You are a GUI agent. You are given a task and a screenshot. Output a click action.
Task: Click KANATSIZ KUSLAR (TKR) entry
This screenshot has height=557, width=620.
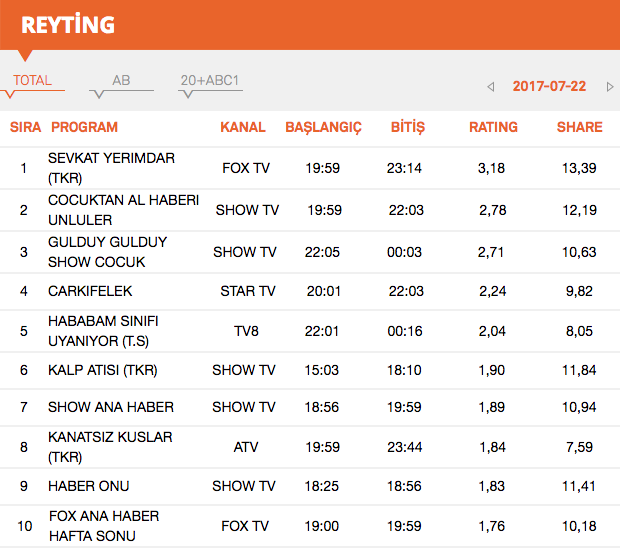click(x=110, y=447)
